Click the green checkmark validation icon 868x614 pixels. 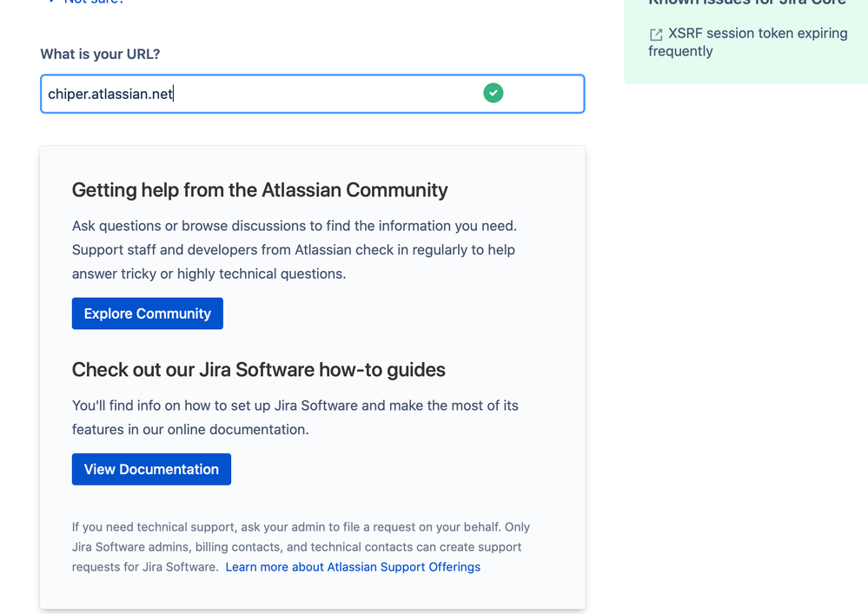(494, 93)
